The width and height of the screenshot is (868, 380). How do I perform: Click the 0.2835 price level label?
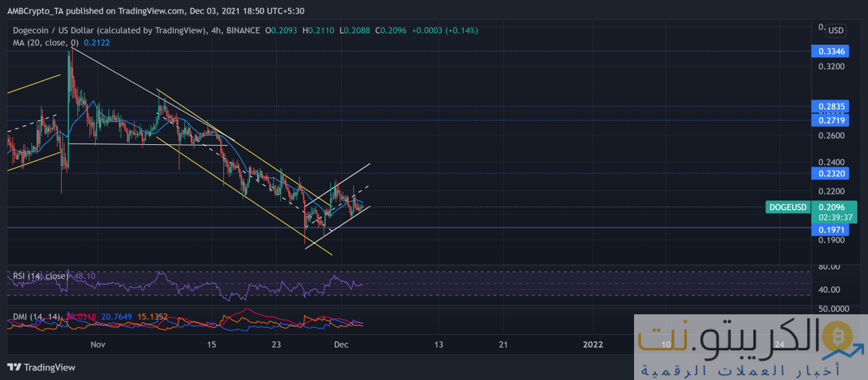831,106
